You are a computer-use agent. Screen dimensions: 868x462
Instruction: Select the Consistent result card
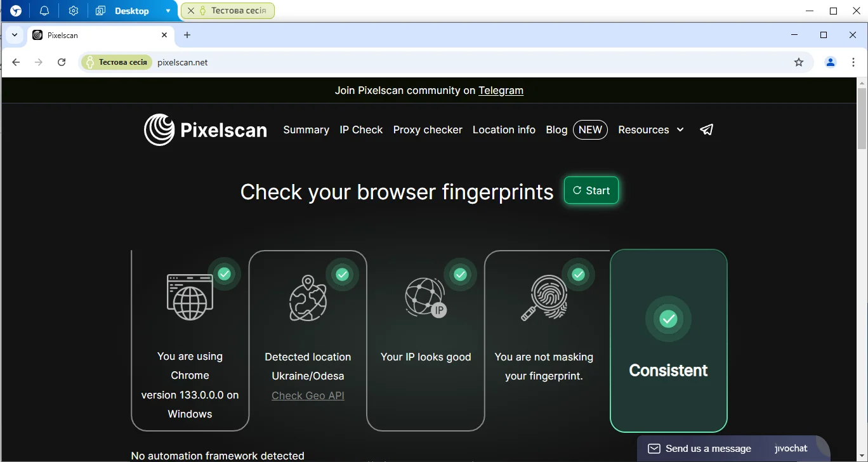click(668, 341)
